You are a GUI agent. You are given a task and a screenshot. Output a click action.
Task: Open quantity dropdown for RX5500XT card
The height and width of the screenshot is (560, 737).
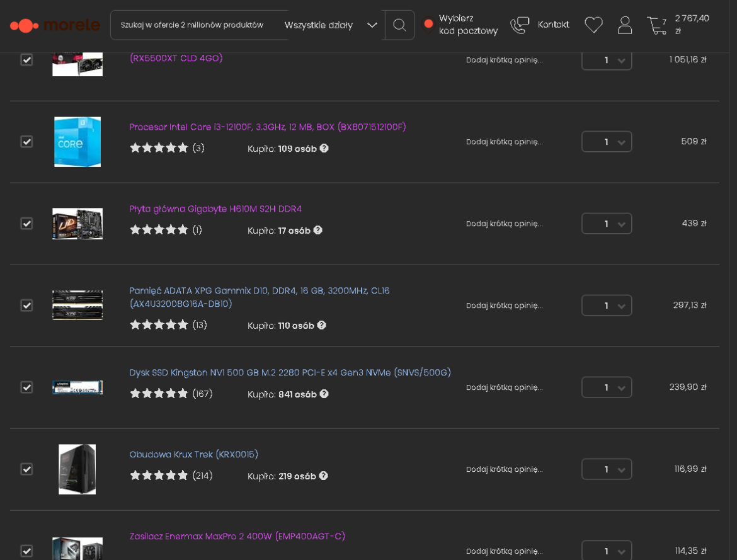[x=607, y=60]
